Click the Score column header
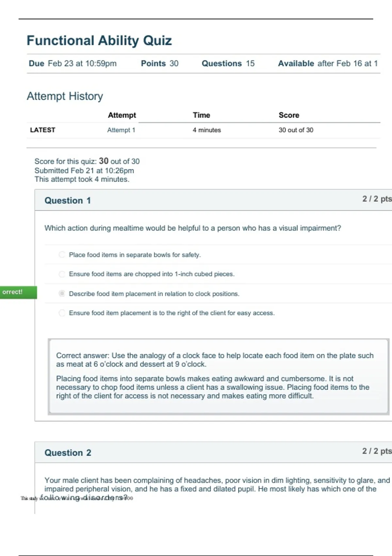The width and height of the screenshot is (392, 556). point(289,115)
